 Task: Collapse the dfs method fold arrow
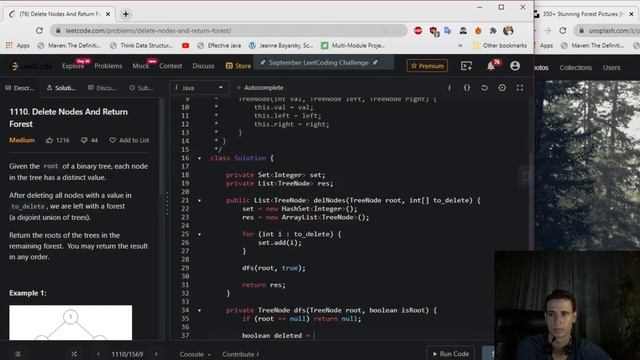coord(199,310)
